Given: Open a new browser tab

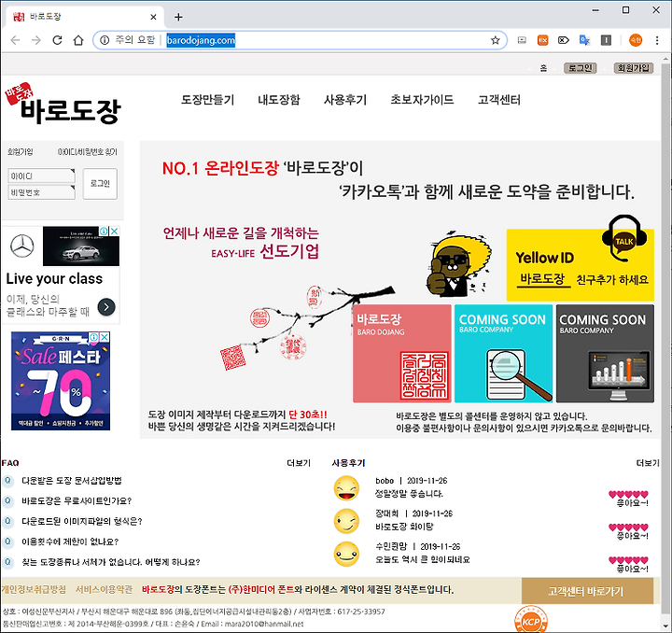Looking at the screenshot, I should (178, 17).
